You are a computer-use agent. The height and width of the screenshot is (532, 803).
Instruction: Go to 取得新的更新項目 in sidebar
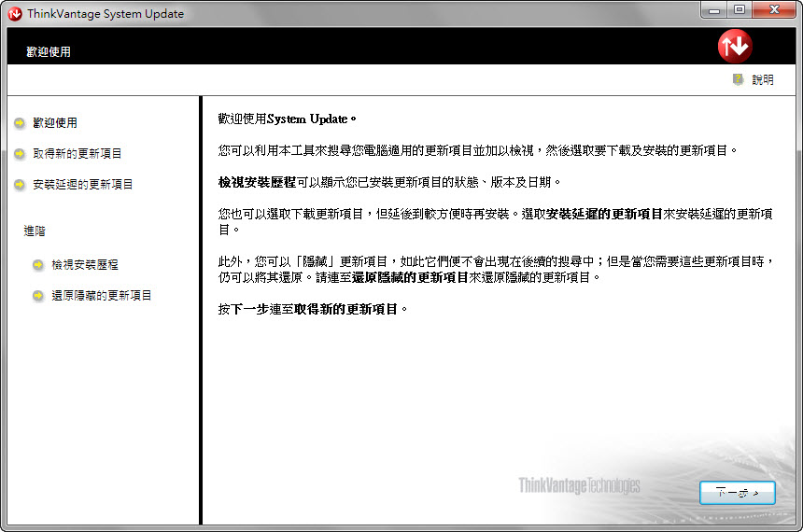[77, 154]
